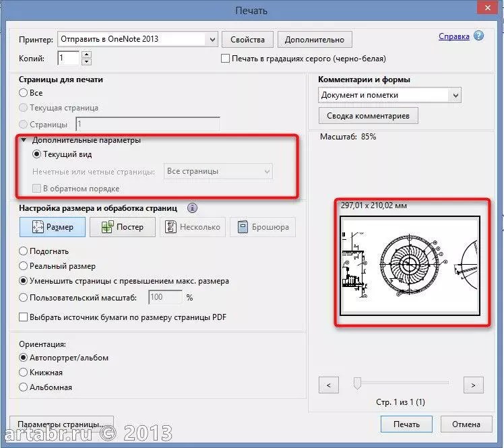
Task: Click the blue help question mark icon
Action: pyautogui.click(x=478, y=36)
